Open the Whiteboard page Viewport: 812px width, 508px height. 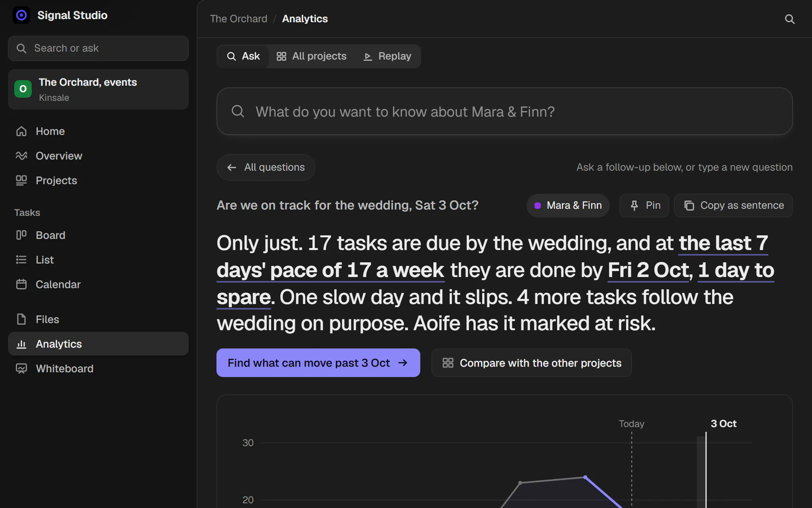tap(98, 369)
